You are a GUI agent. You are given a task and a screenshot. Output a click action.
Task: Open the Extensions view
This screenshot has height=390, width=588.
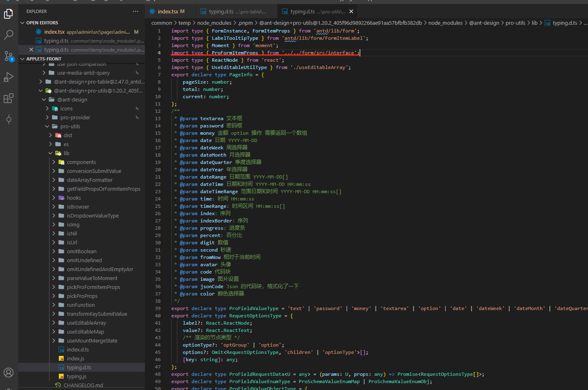9,98
